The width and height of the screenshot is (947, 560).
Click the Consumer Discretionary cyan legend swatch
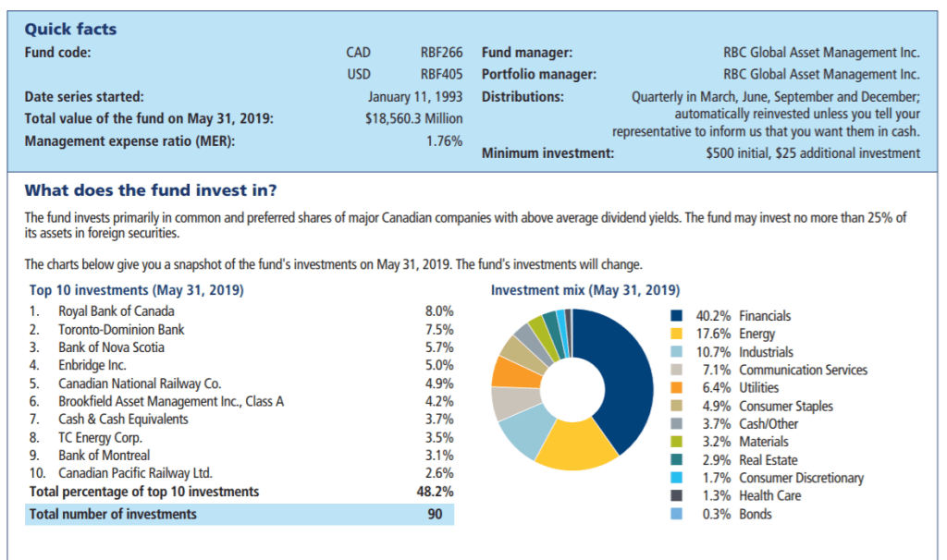pyautogui.click(x=678, y=478)
